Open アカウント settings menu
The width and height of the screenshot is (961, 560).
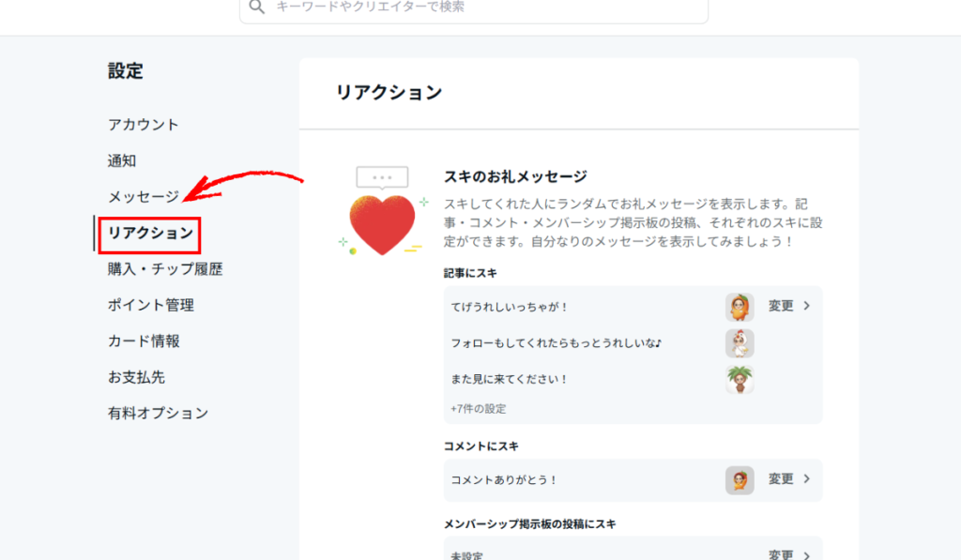click(x=143, y=125)
